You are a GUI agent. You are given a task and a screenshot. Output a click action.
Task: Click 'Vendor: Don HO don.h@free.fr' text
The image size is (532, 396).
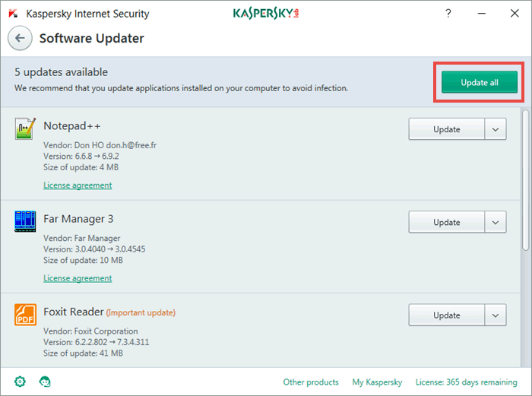coord(100,145)
